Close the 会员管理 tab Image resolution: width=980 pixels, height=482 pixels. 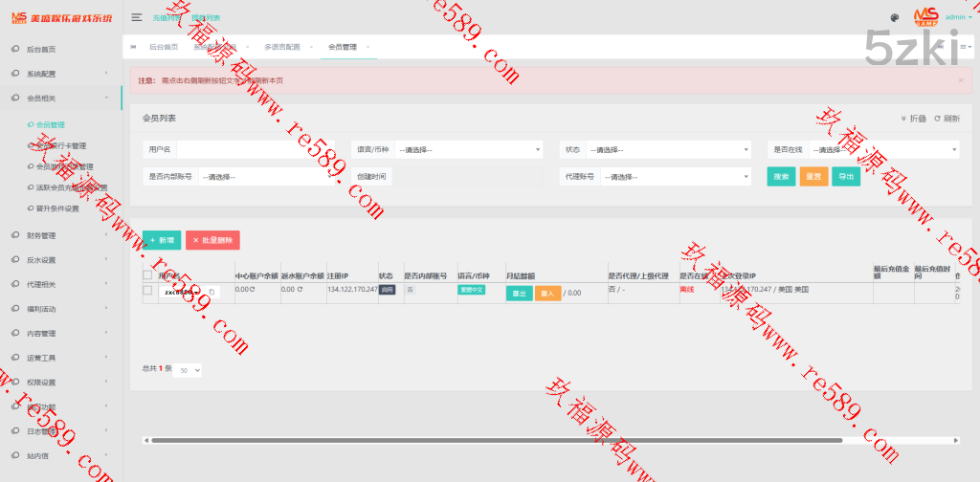[367, 47]
